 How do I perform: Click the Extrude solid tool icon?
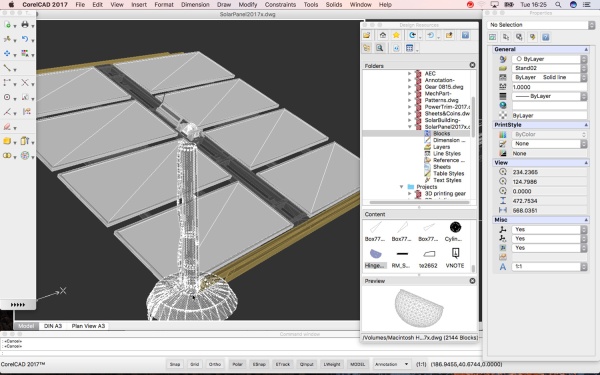tap(25, 141)
